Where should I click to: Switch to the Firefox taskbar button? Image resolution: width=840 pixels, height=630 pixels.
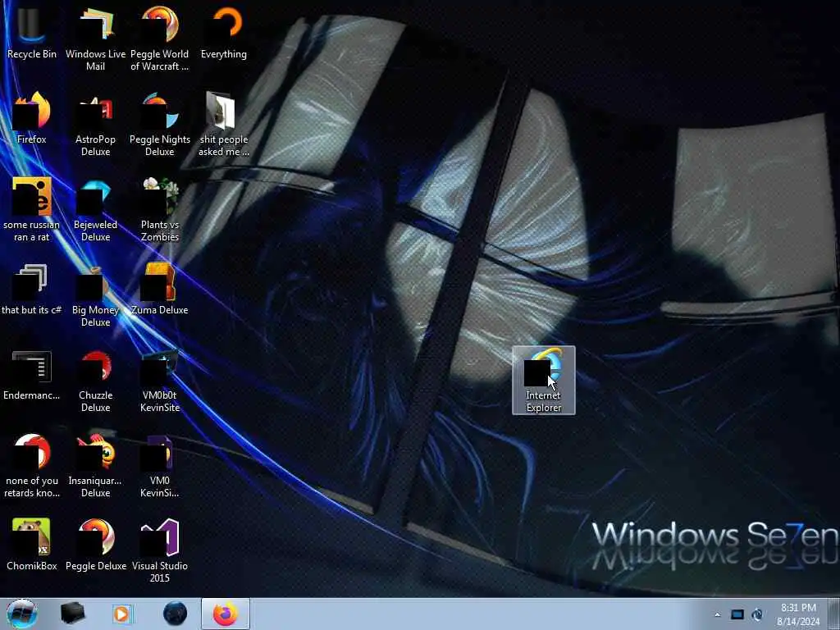(226, 614)
